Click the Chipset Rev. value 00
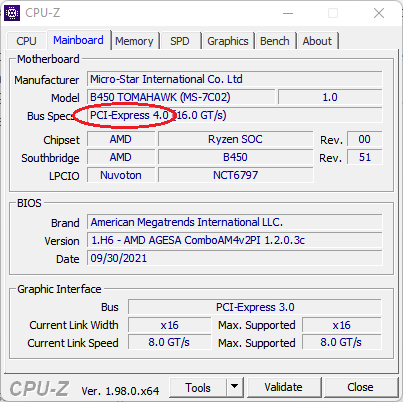This screenshot has height=402, width=403. point(365,139)
